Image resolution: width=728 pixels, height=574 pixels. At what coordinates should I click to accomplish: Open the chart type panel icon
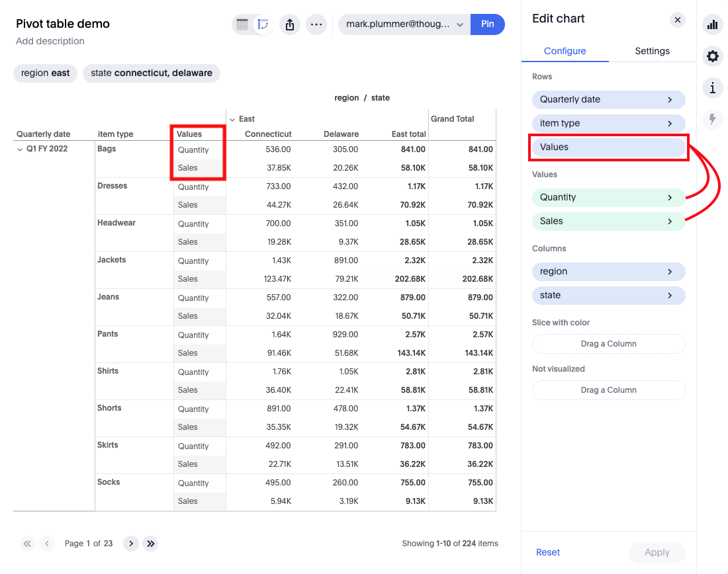coord(712,24)
